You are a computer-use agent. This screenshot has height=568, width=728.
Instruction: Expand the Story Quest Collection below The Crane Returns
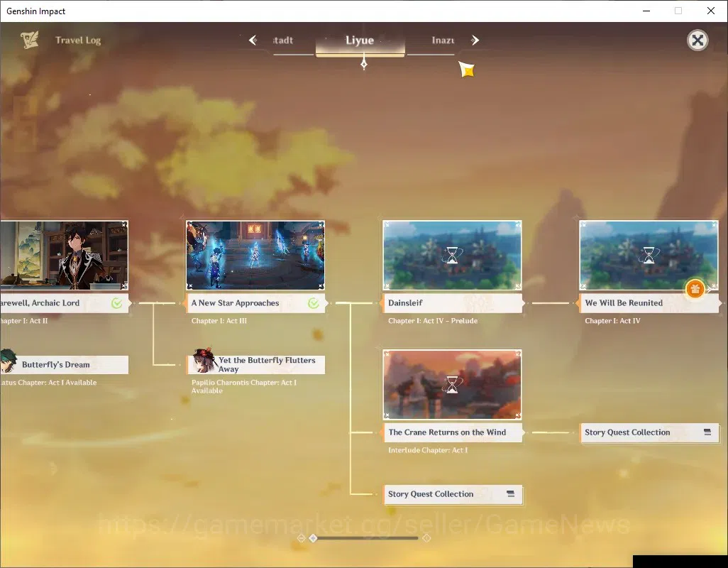pyautogui.click(x=453, y=494)
